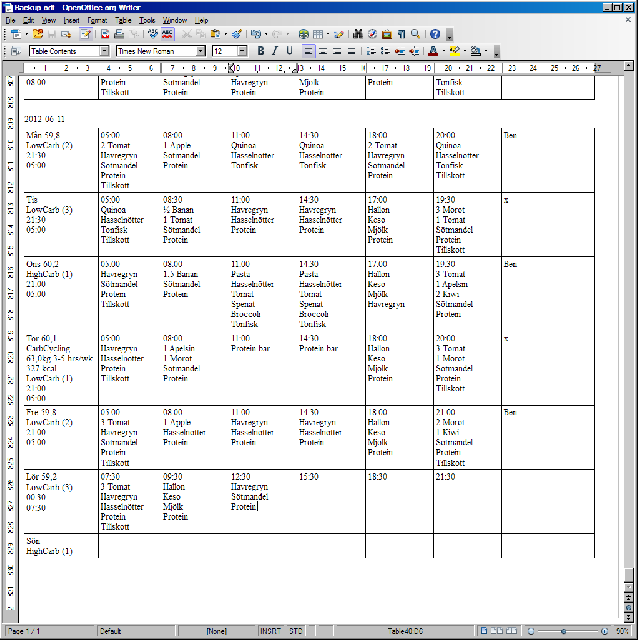Screen dimensions: 638x640
Task: Click the zoom in plus button
Action: [605, 631]
